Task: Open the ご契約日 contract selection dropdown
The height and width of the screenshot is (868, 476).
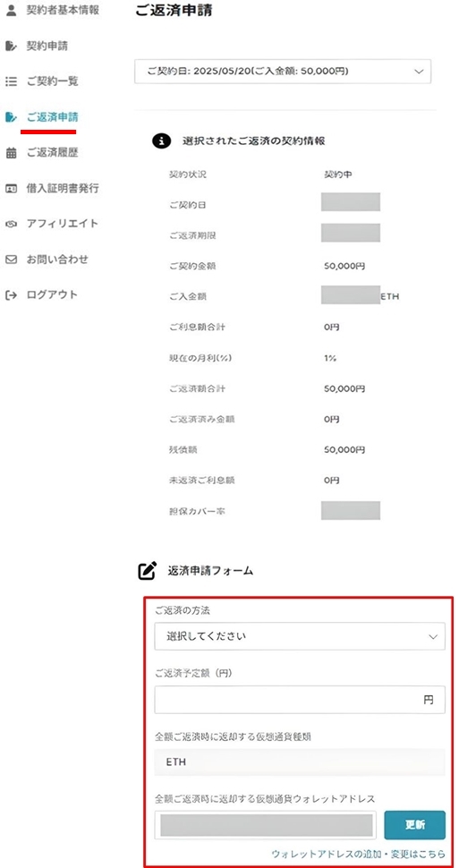Action: (x=282, y=72)
